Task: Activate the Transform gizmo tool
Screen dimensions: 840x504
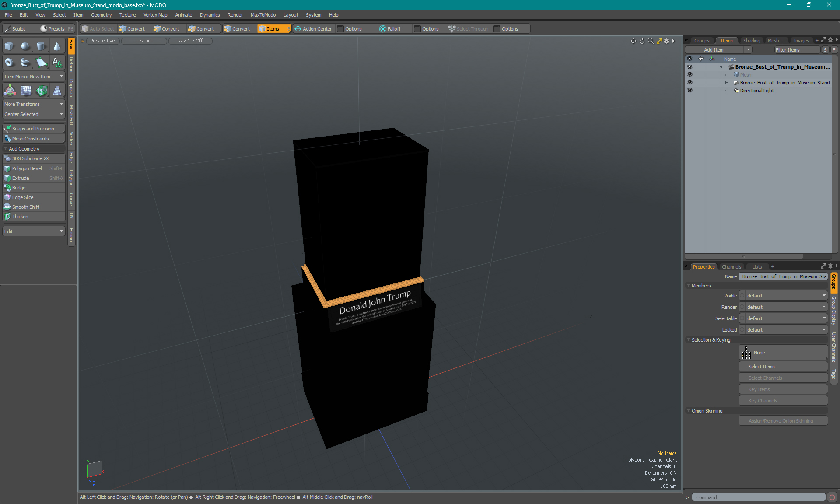Action: 10,91
